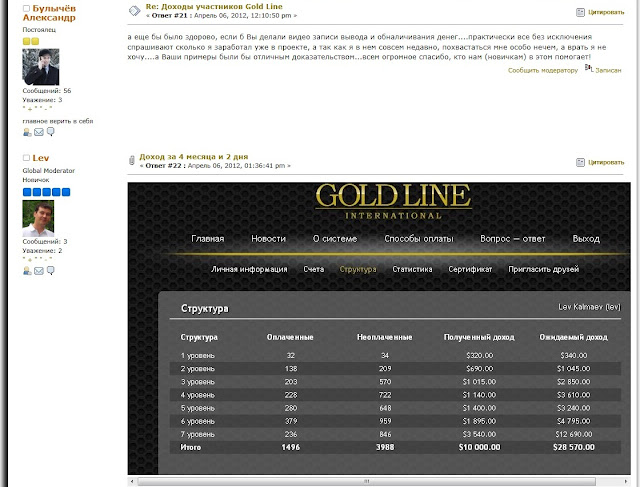
Task: Click paperclip icon beside reply #22 title
Action: point(131,160)
